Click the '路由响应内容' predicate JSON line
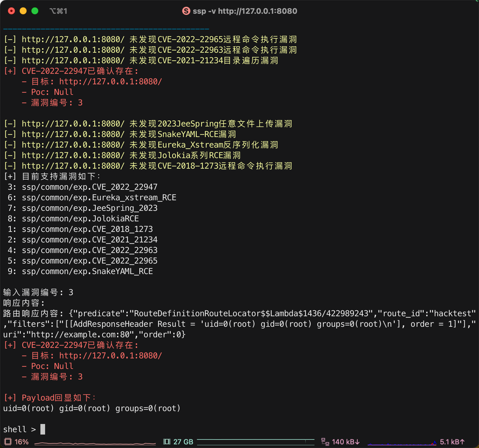The height and width of the screenshot is (448, 479). [239, 313]
